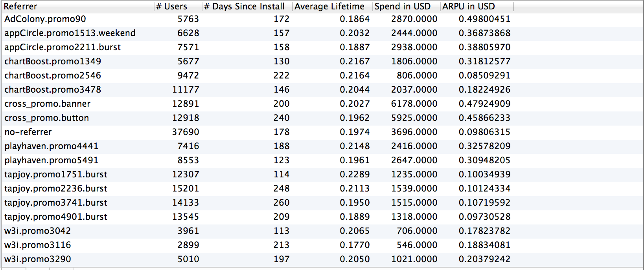Image resolution: width=644 pixels, height=270 pixels.
Task: Click the average lifetime value 0.1864
Action: coord(355,19)
